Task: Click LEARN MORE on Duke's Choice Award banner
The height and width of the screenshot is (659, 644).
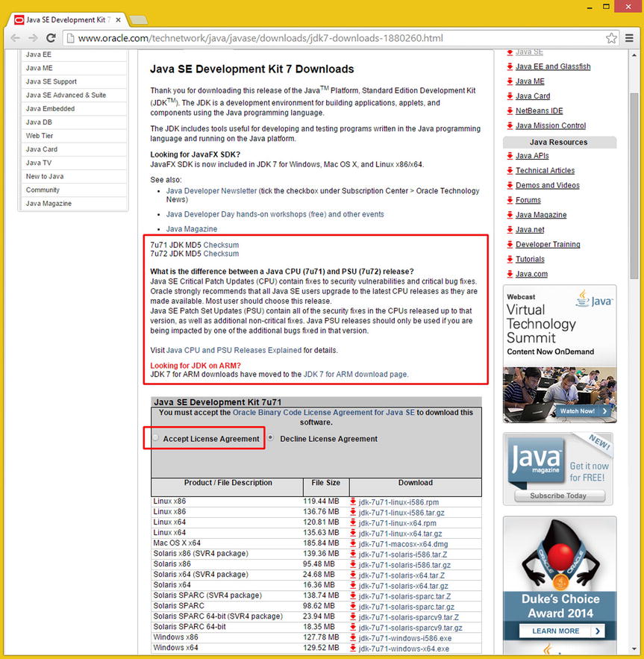Action: pyautogui.click(x=562, y=631)
